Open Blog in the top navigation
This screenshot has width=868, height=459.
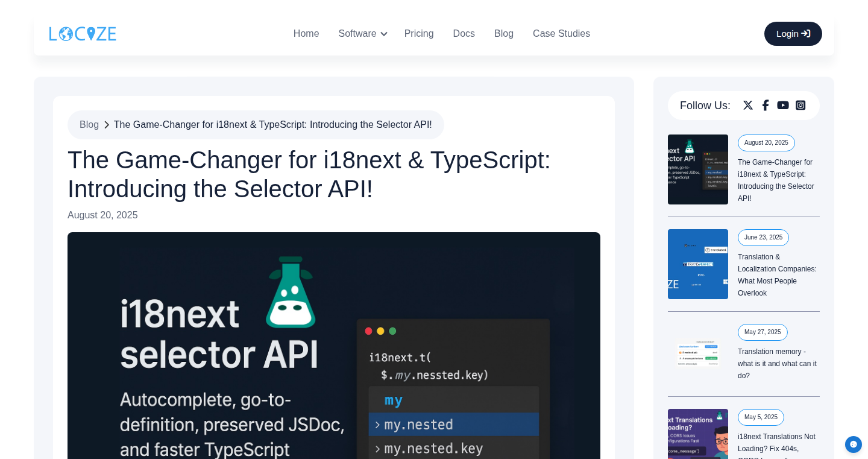(504, 34)
